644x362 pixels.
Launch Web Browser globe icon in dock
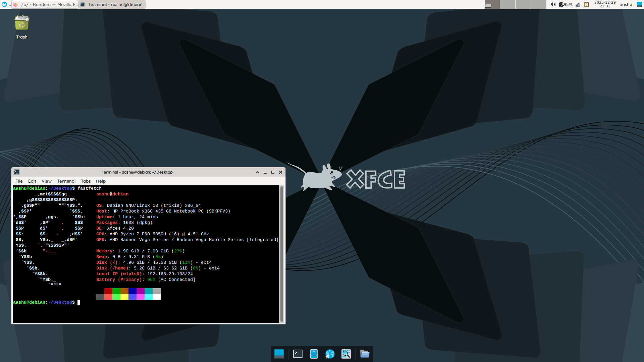pyautogui.click(x=330, y=354)
